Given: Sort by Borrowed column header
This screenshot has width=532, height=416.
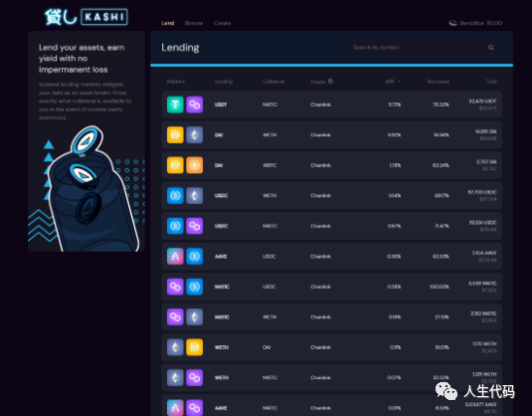Looking at the screenshot, I should [438, 82].
